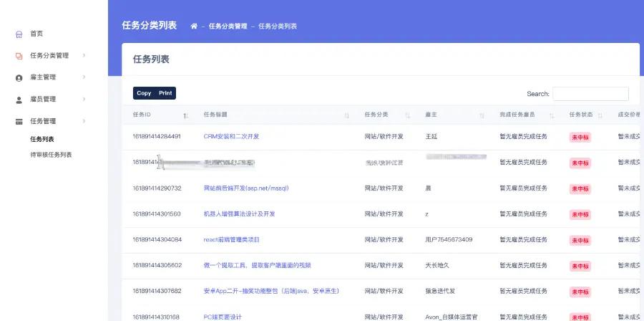The height and width of the screenshot is (321, 644).
Task: Click task ID 161891414284491
Action: click(x=157, y=136)
